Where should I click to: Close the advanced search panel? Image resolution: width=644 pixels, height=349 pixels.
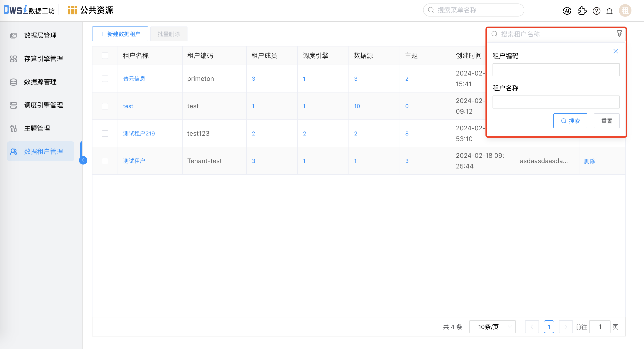(615, 51)
